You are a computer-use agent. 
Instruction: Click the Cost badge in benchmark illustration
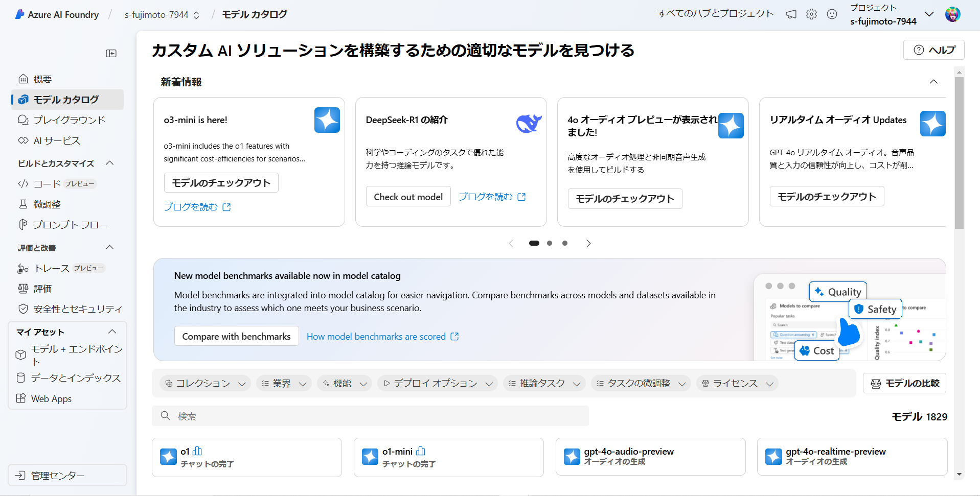(x=817, y=351)
